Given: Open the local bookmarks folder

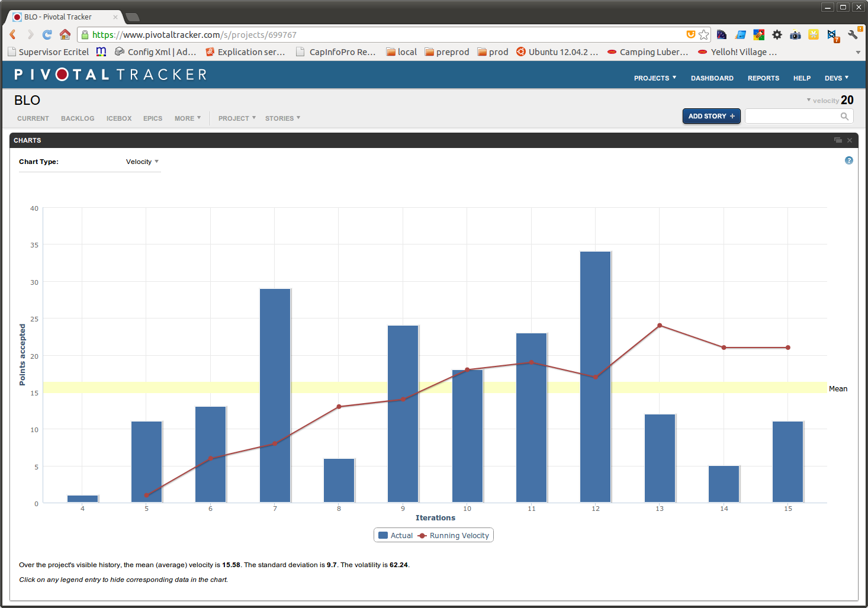Looking at the screenshot, I should [x=401, y=52].
